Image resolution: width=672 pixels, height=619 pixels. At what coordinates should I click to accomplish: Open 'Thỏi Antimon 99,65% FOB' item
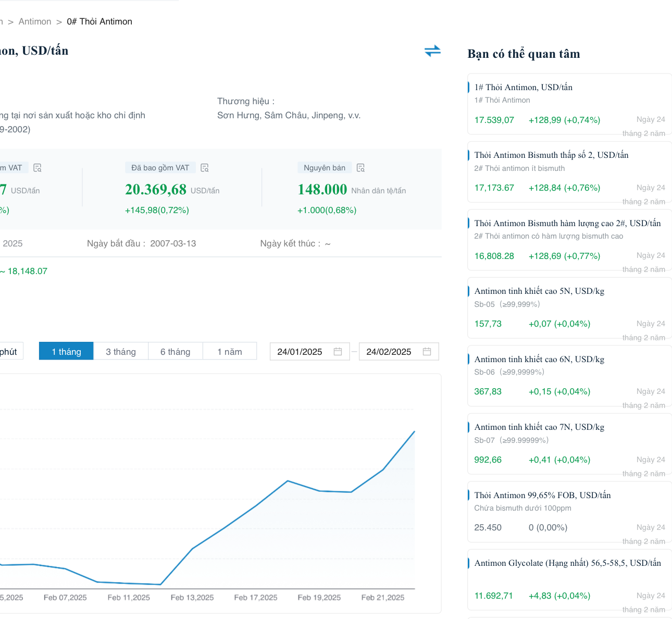point(542,495)
